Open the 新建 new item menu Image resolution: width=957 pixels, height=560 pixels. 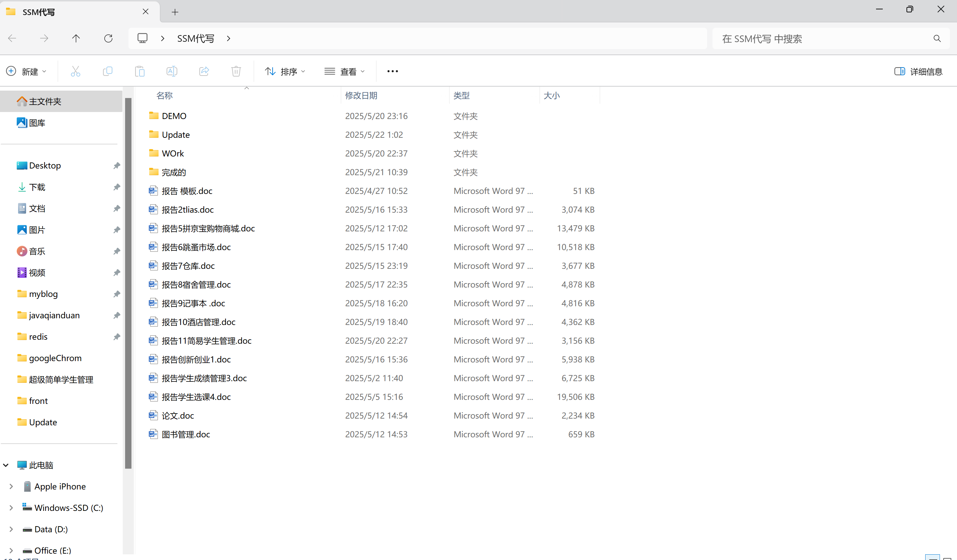26,71
